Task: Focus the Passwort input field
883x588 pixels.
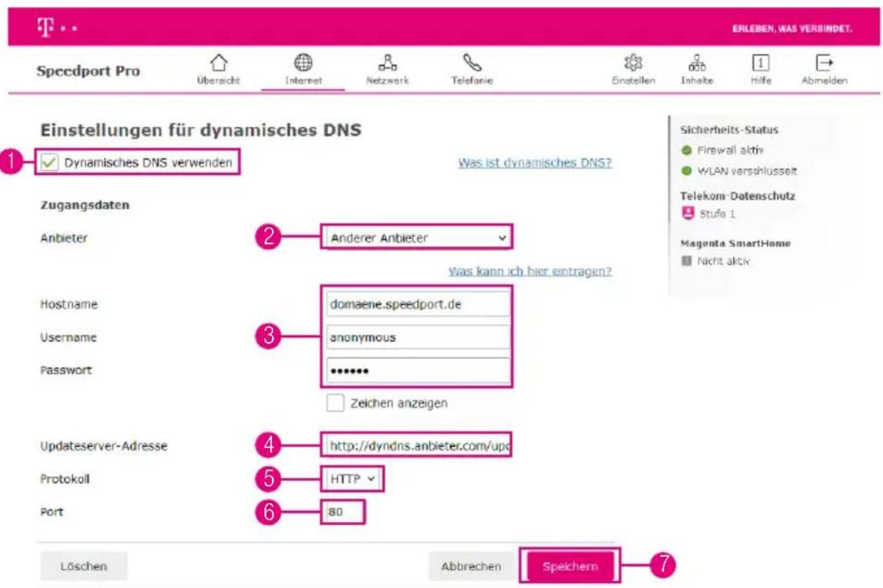Action: tap(418, 370)
